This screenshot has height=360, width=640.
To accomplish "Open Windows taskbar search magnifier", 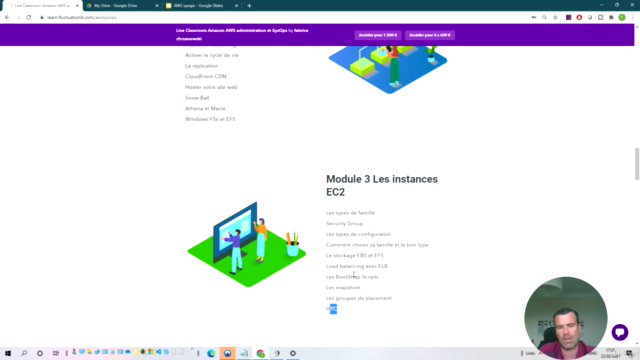I will pos(24,353).
